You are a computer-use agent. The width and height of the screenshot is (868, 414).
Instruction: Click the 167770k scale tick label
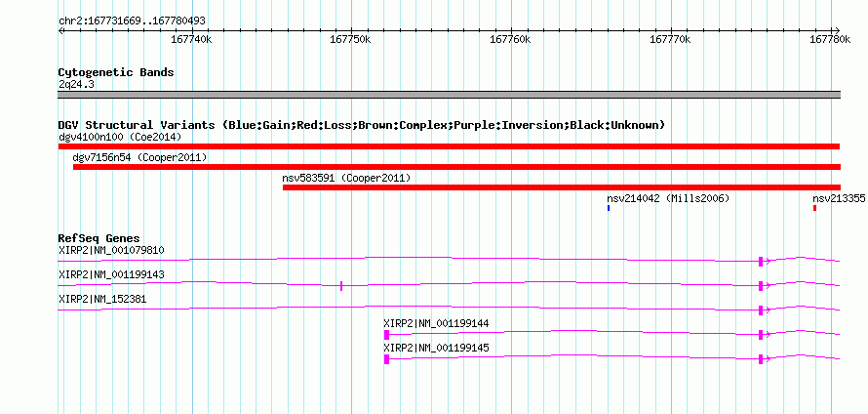point(670,39)
